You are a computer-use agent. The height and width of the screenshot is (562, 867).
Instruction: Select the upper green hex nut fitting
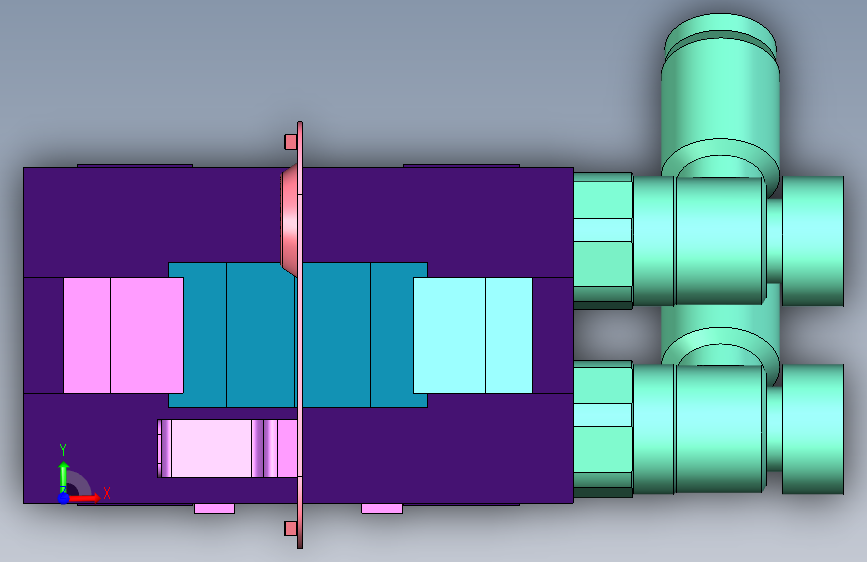click(x=603, y=241)
